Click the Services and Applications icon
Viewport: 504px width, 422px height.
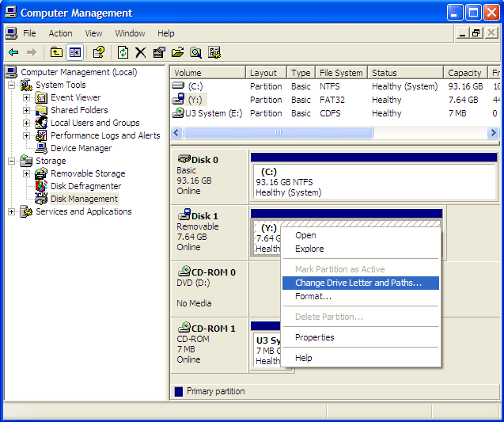tap(26, 211)
